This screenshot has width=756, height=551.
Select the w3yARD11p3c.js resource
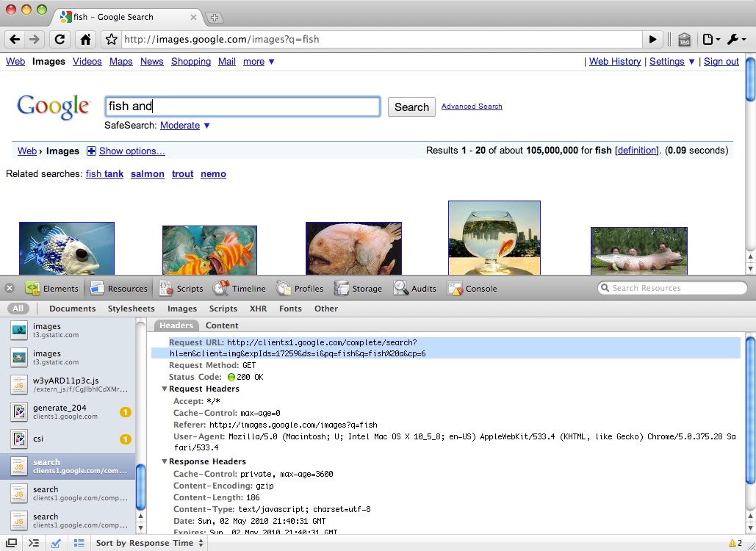[x=68, y=384]
